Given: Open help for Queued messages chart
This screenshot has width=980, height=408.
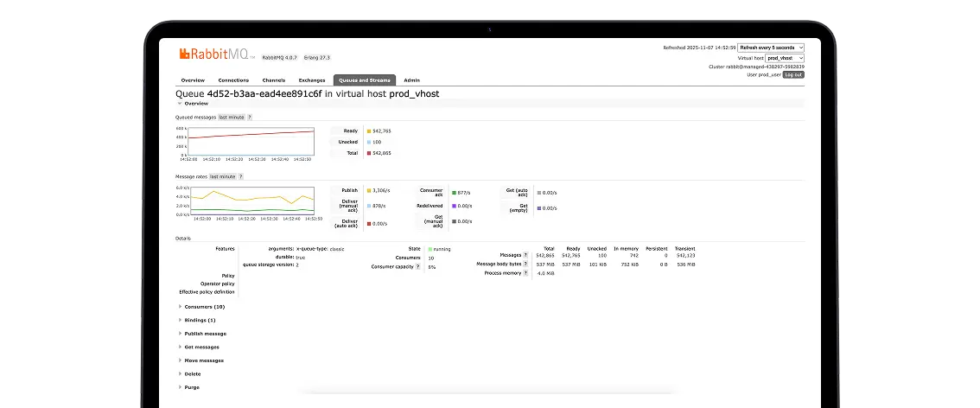Looking at the screenshot, I should (250, 117).
